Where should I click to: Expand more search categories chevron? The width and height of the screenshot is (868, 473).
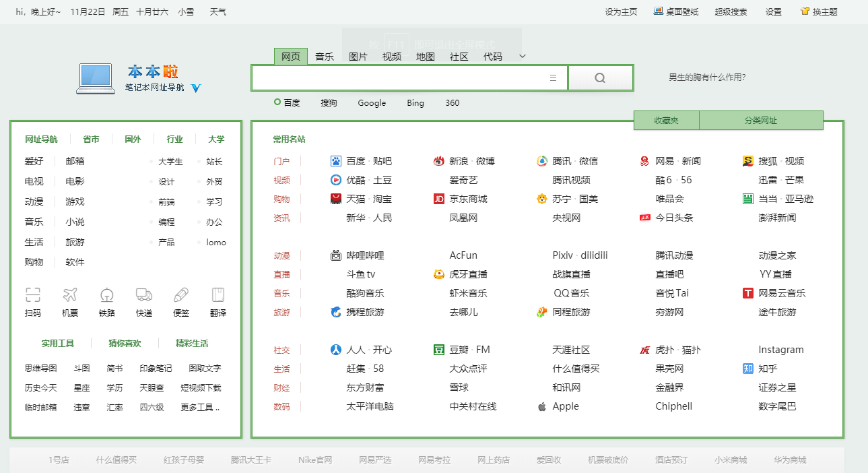[x=523, y=57]
